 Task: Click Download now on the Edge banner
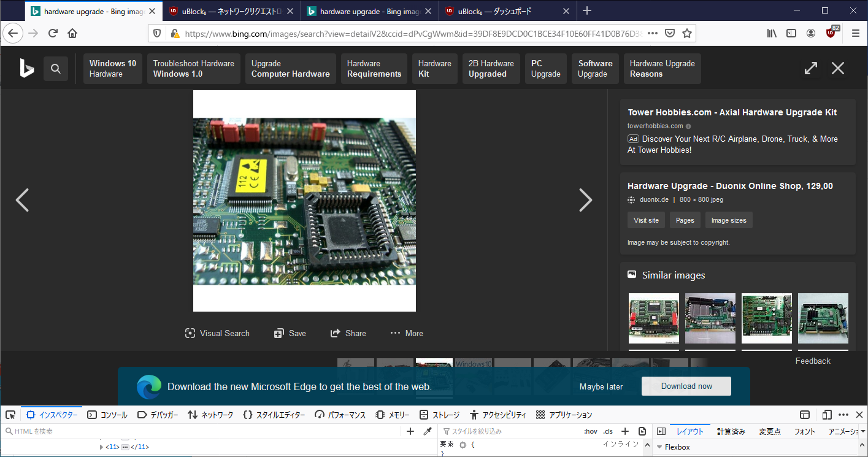[x=686, y=386]
